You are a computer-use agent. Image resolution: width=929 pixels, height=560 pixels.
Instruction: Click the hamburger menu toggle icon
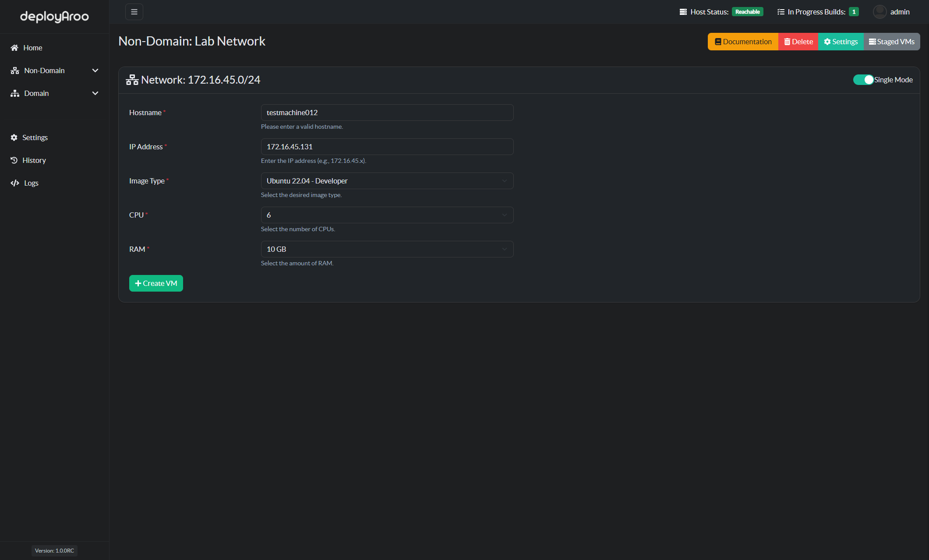(134, 12)
